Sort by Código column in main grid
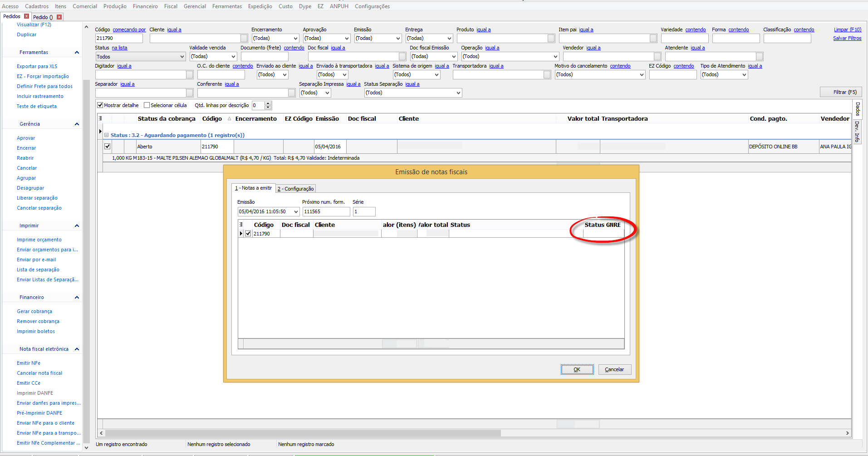868x456 pixels. (212, 118)
